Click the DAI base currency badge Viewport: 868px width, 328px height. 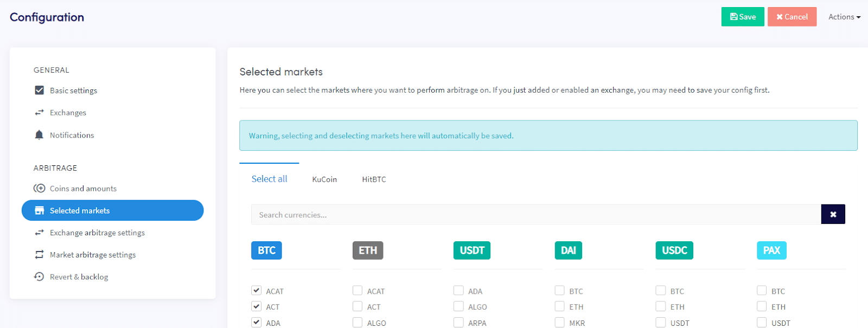pyautogui.click(x=568, y=250)
